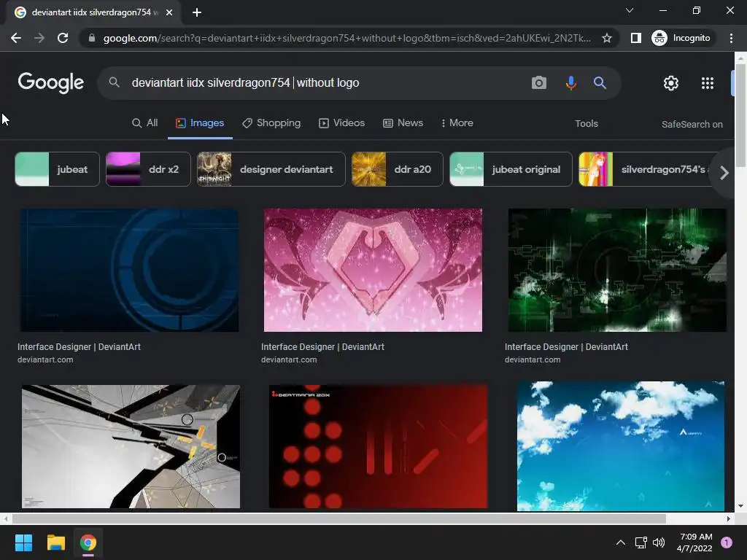Show hidden system tray icons

pos(620,542)
